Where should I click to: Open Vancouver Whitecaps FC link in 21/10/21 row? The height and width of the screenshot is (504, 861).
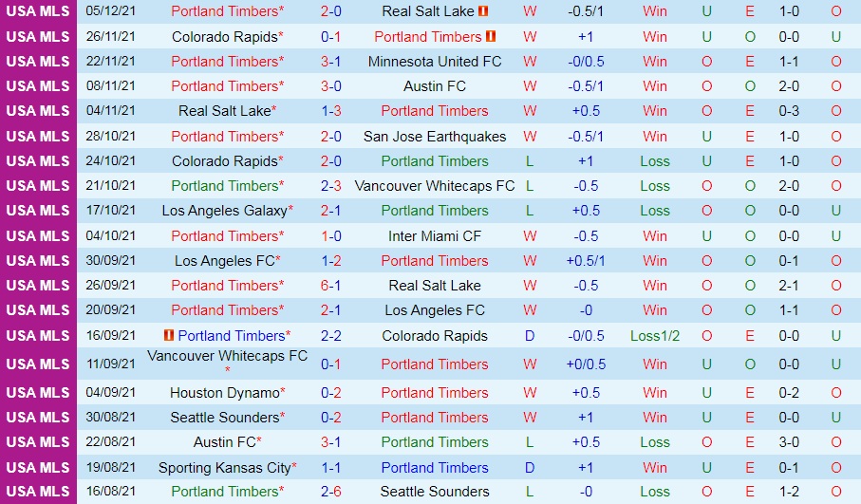[x=435, y=186]
